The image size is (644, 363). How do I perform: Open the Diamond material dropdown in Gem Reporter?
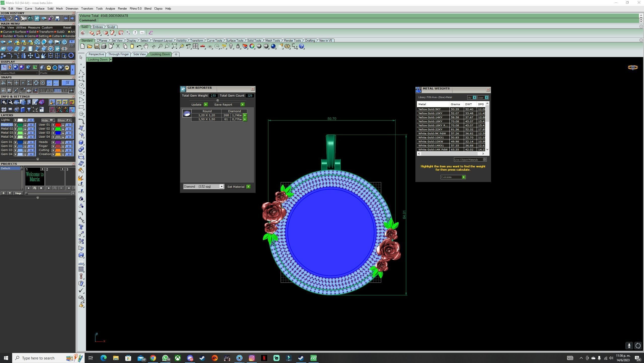(x=221, y=187)
